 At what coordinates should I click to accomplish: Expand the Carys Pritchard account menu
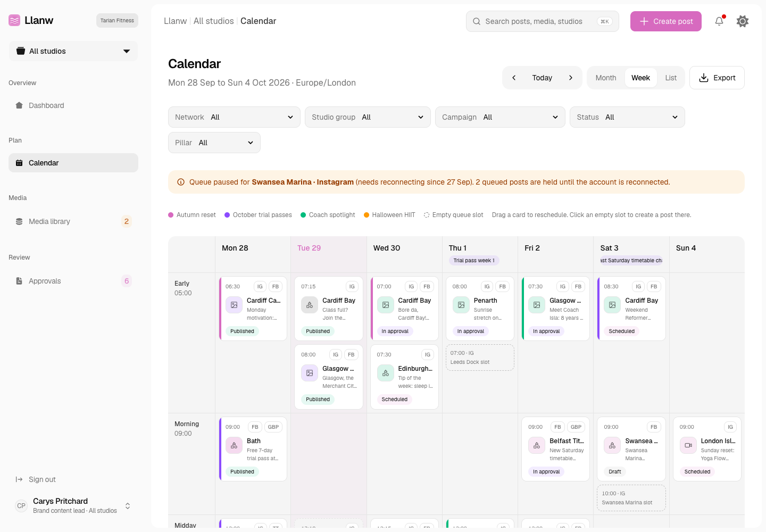click(x=73, y=505)
